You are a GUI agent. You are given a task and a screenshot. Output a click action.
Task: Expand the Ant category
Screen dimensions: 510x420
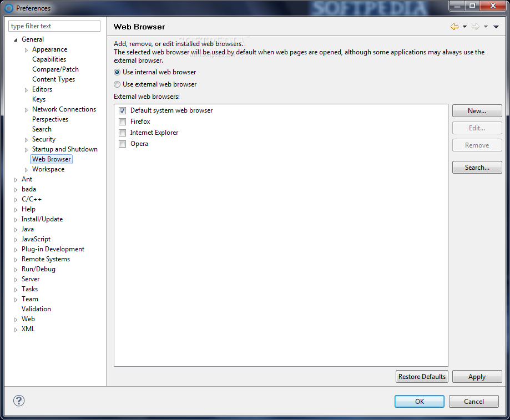point(16,180)
